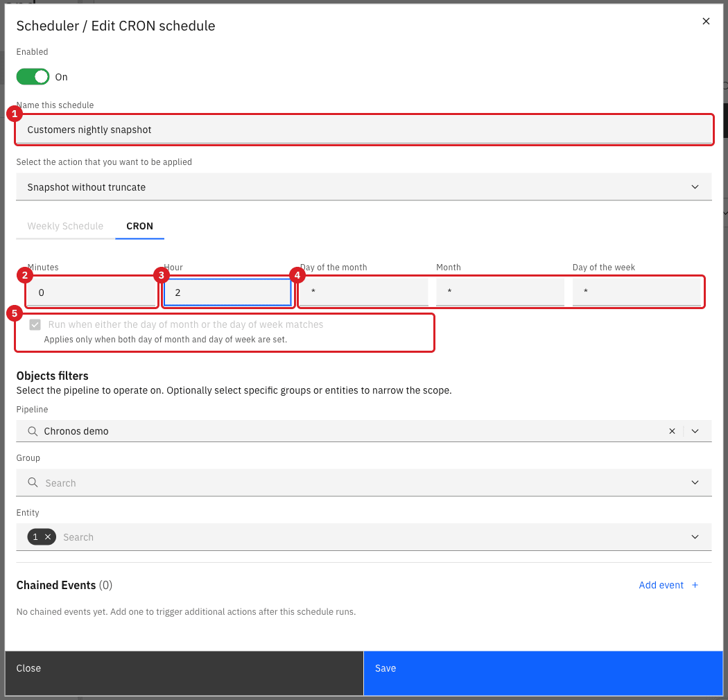Screen dimensions: 728x700
Task: Click the Group search magnifier icon
Action: click(x=33, y=483)
